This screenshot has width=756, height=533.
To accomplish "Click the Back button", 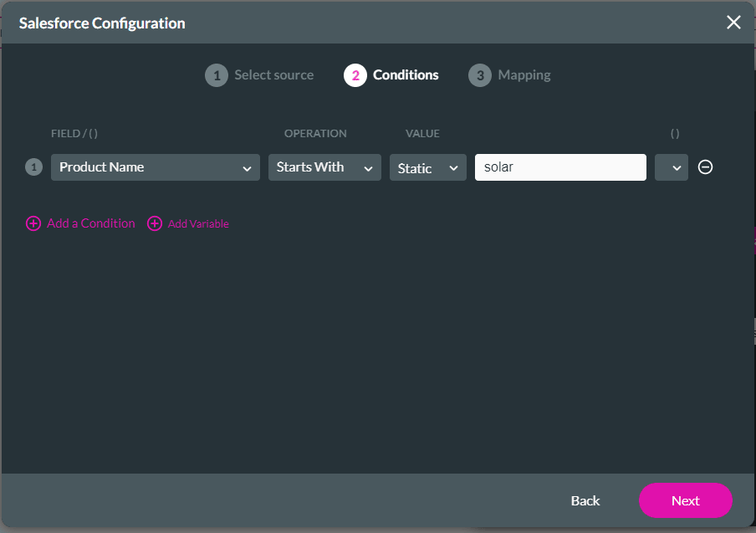I will tap(585, 500).
